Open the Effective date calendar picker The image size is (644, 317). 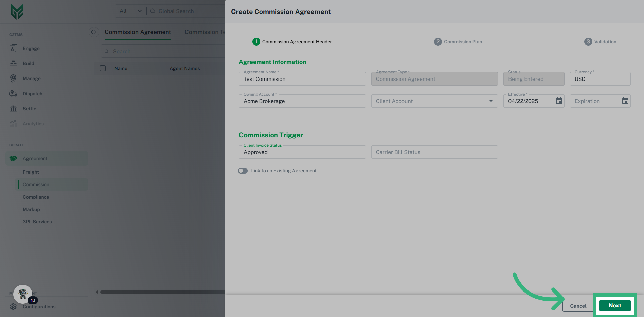(x=559, y=101)
